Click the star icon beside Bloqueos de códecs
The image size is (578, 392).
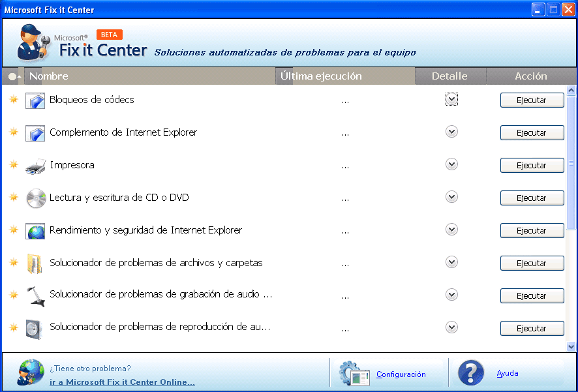(14, 99)
